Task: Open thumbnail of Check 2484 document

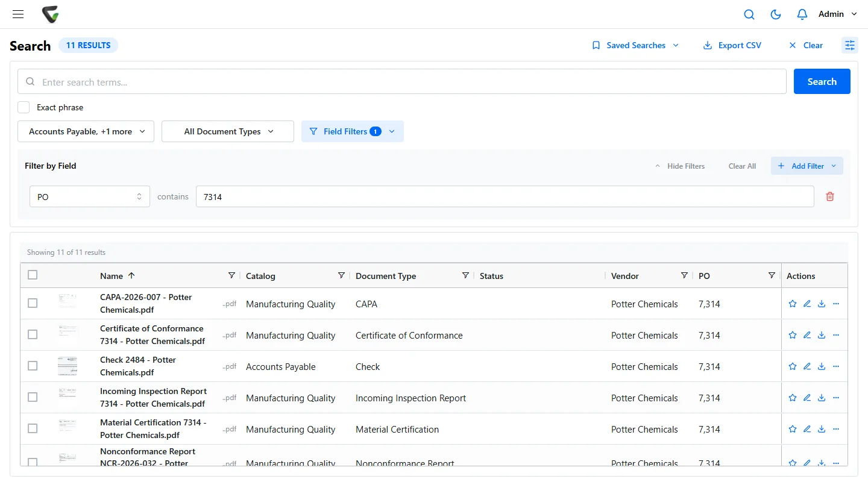Action: pos(68,366)
